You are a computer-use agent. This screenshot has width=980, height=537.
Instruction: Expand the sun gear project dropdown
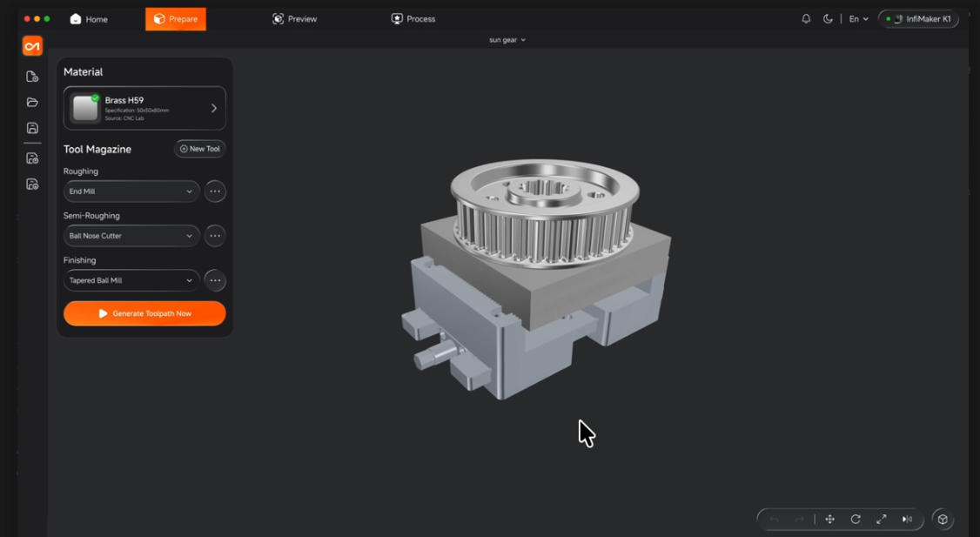[x=507, y=40]
